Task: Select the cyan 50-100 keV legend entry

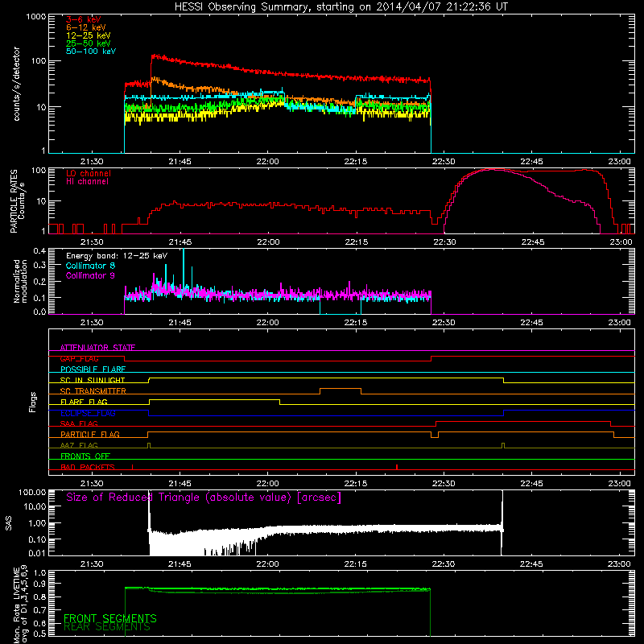Action: (x=91, y=52)
